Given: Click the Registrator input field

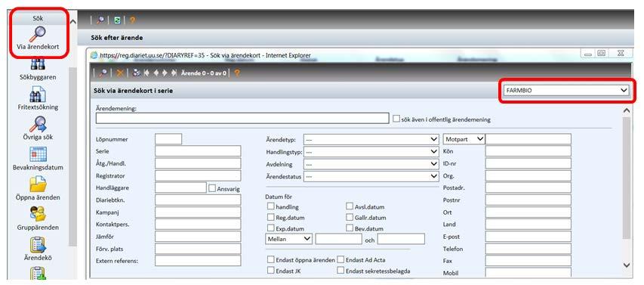Looking at the screenshot, I should coord(198,175).
